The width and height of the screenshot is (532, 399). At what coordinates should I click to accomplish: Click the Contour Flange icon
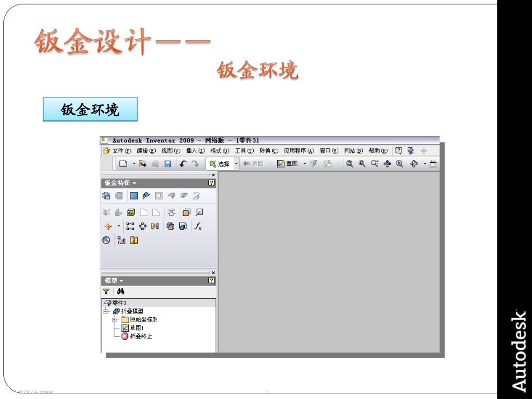point(146,196)
